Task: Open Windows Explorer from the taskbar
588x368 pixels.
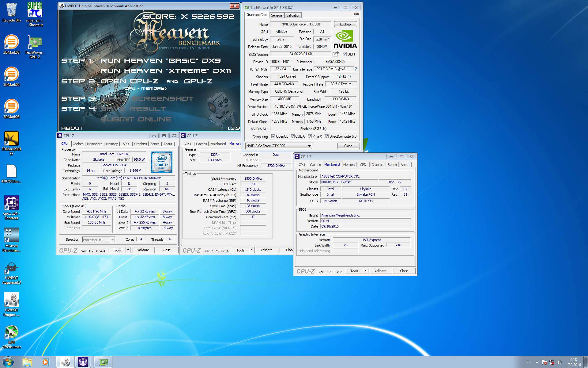Action: click(x=27, y=362)
